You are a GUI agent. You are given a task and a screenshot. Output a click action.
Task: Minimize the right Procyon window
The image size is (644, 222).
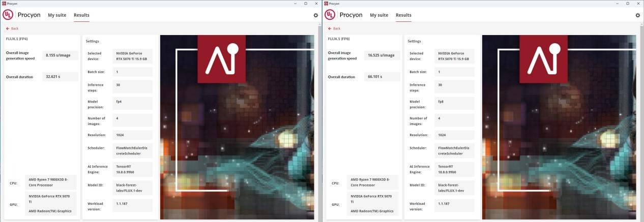617,3
